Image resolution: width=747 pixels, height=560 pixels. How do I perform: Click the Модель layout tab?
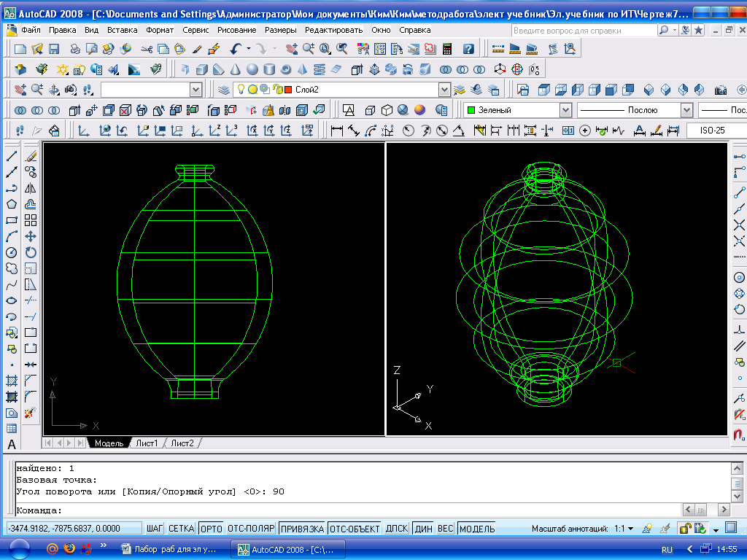pos(109,443)
